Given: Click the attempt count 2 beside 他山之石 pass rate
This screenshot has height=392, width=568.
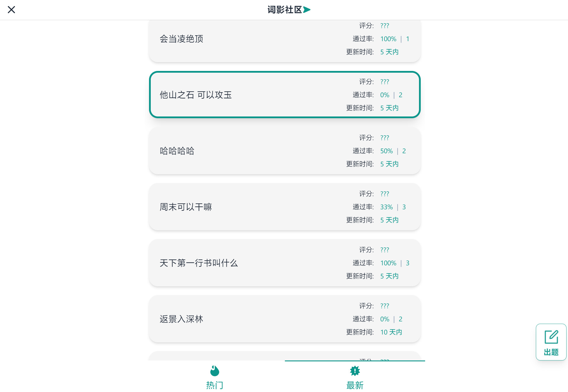Looking at the screenshot, I should click(x=401, y=95).
